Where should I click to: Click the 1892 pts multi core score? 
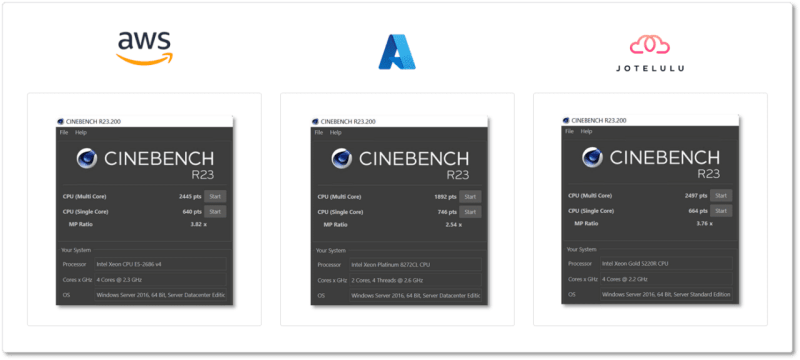445,196
